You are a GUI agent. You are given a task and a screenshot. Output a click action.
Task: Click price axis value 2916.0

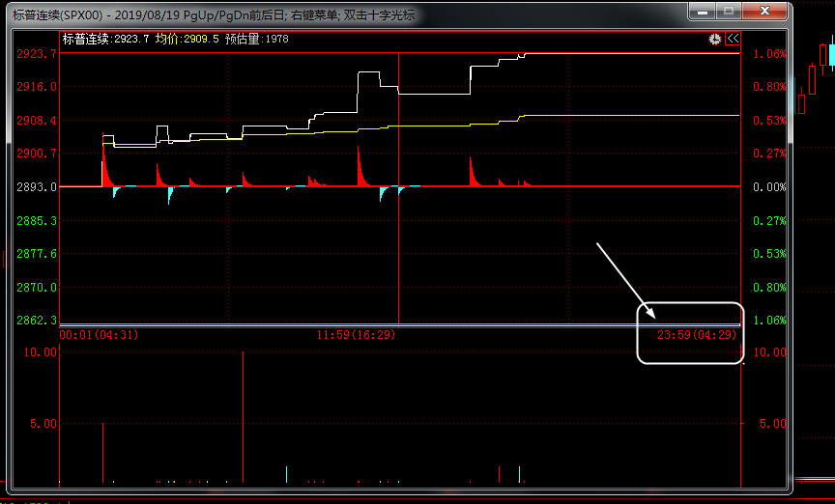[36, 87]
